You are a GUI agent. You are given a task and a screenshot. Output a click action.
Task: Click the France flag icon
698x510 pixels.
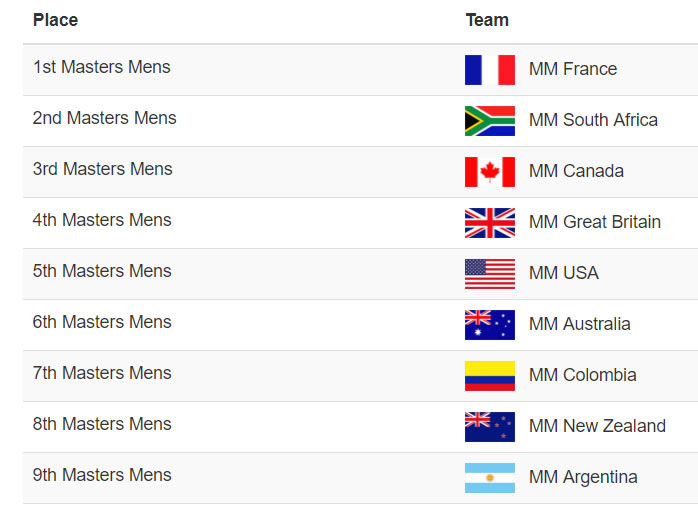(490, 70)
